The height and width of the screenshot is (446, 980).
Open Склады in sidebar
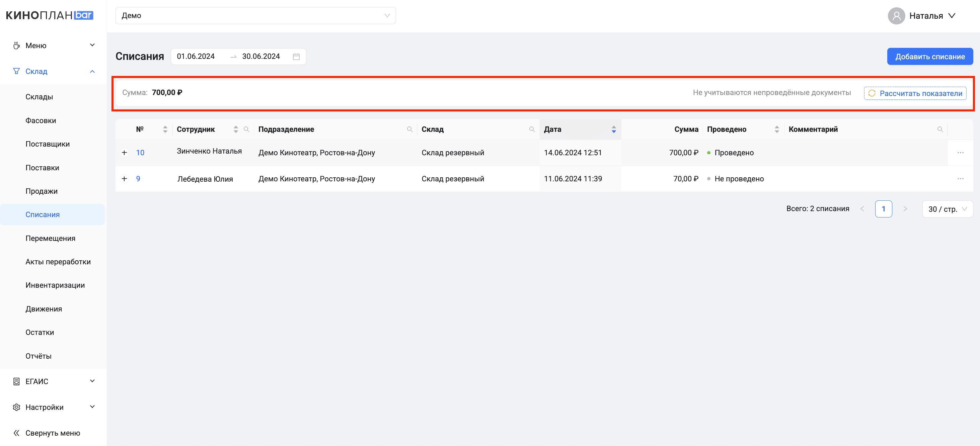(39, 97)
